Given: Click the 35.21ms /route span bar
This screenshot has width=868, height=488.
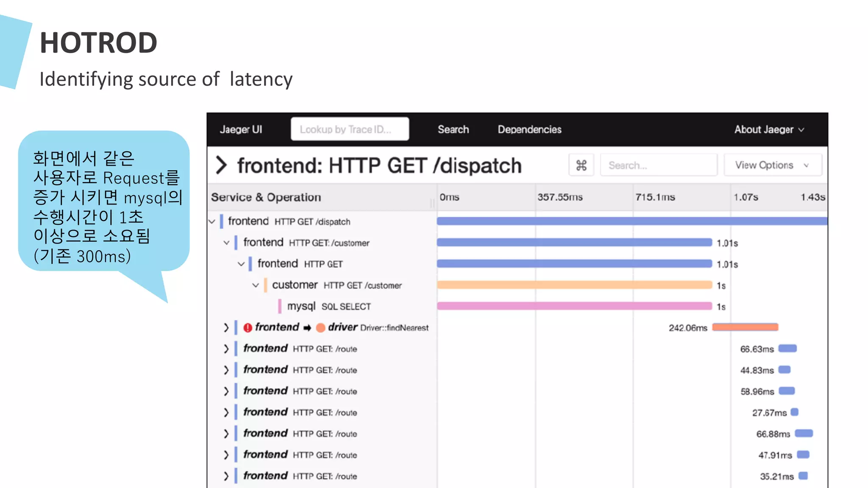Looking at the screenshot, I should pyautogui.click(x=803, y=476).
